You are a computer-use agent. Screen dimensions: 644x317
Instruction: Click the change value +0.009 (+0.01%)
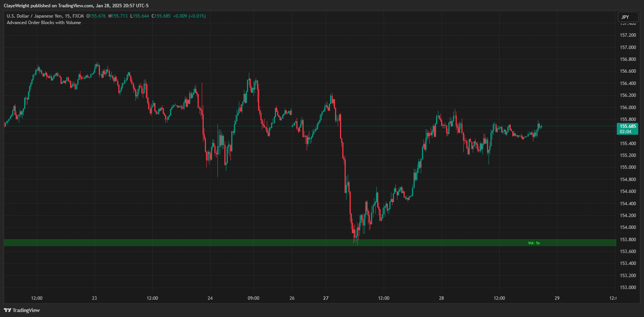coord(190,16)
